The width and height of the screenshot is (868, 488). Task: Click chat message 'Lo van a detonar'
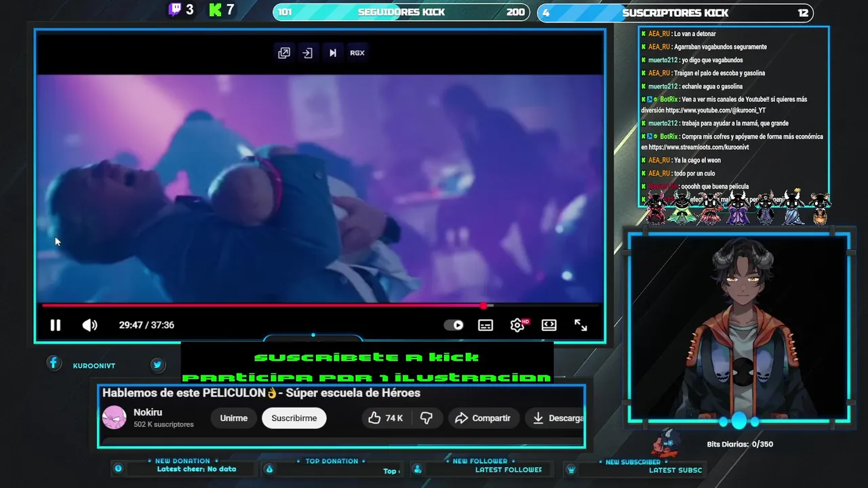click(x=695, y=34)
